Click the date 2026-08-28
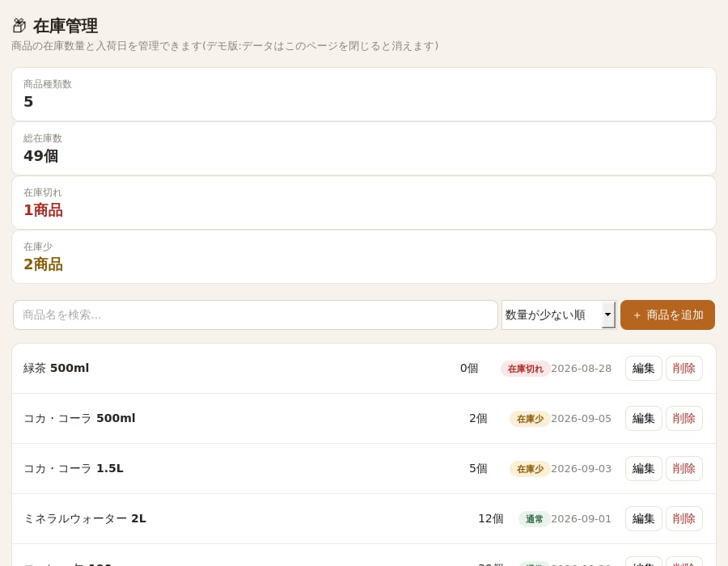This screenshot has width=728, height=566. tap(581, 369)
